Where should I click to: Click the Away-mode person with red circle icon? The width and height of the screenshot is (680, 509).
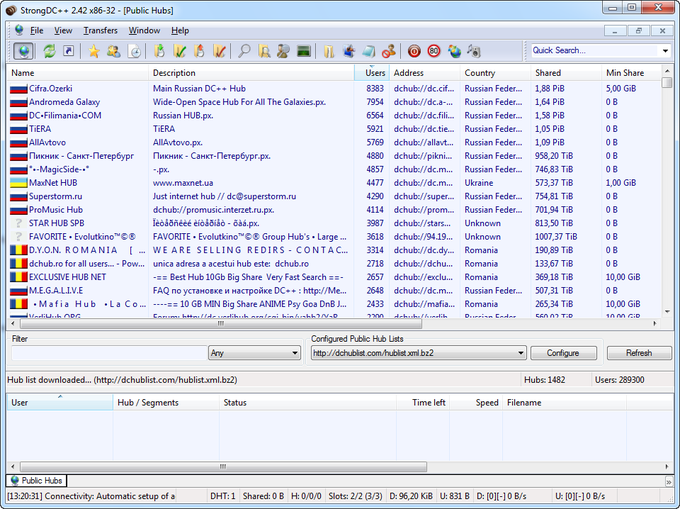(x=389, y=51)
